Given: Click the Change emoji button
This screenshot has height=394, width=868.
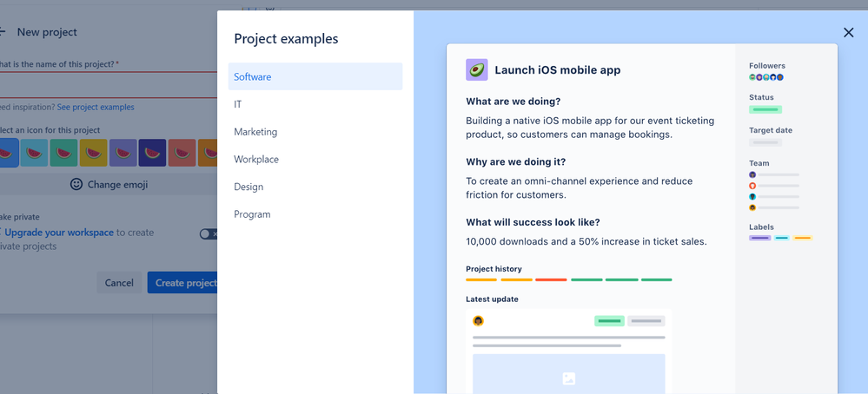Looking at the screenshot, I should click(x=109, y=185).
